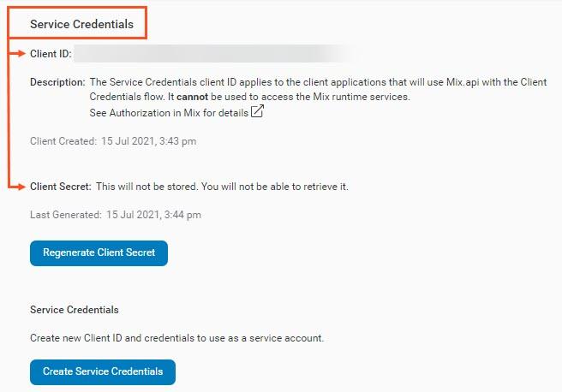Click the Client Created label

tap(63, 141)
